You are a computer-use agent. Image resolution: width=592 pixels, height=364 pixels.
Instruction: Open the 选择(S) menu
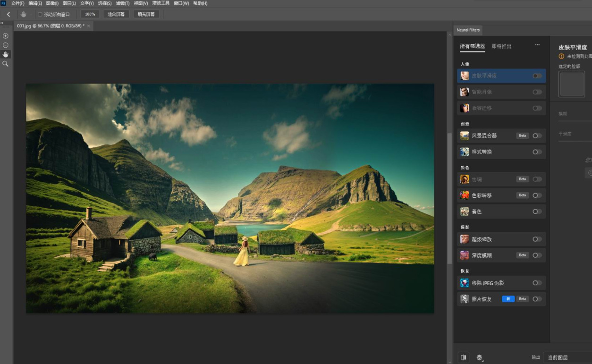click(105, 3)
